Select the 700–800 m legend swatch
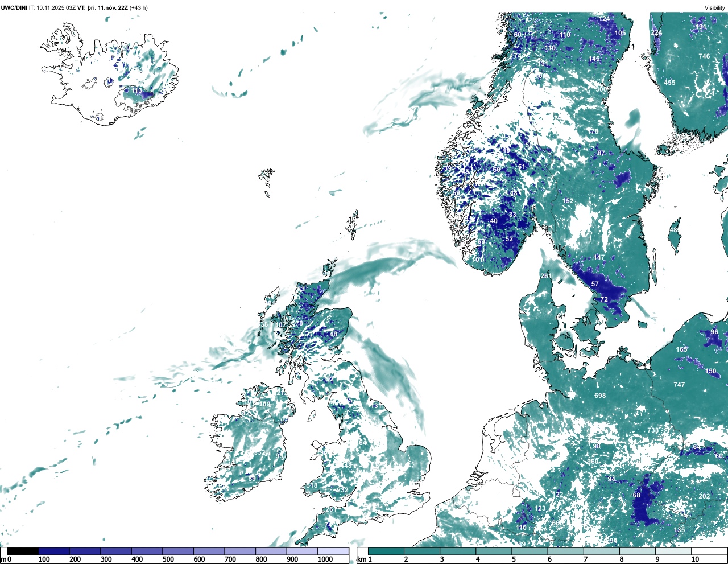Screen dimensions: 728x564 (x=240, y=551)
